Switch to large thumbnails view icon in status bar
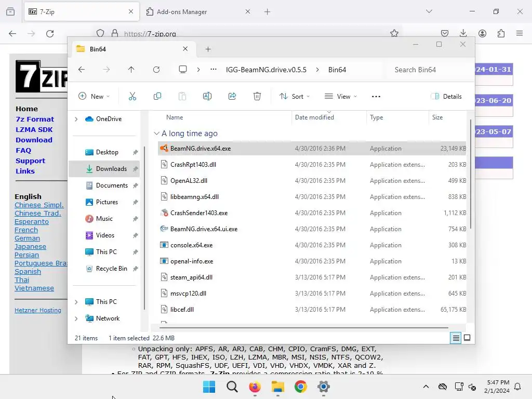This screenshot has height=399, width=532. pyautogui.click(x=467, y=338)
